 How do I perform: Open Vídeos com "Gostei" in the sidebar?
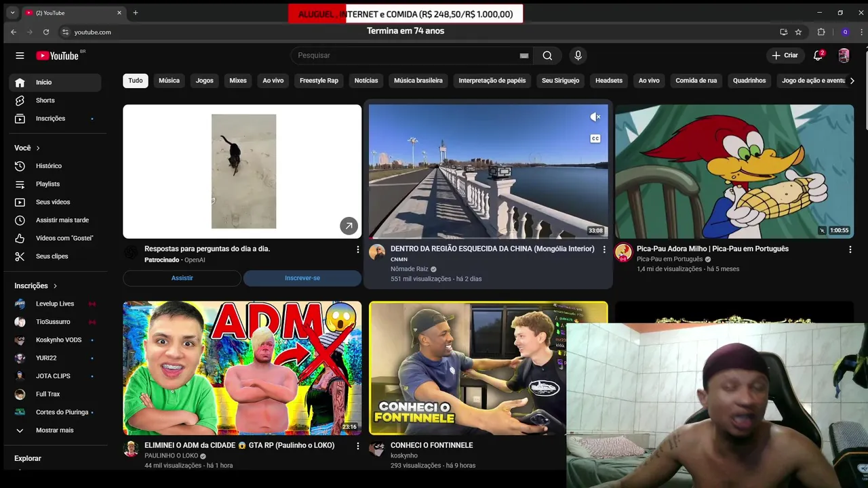pos(55,238)
